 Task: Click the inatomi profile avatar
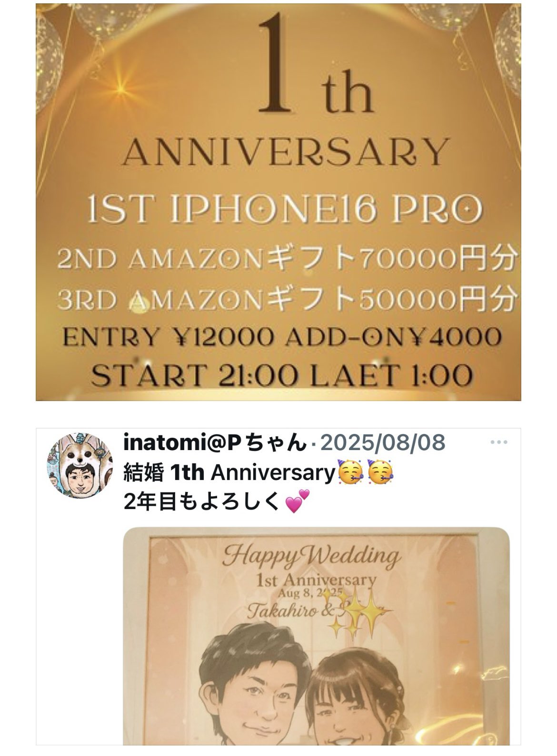80,467
